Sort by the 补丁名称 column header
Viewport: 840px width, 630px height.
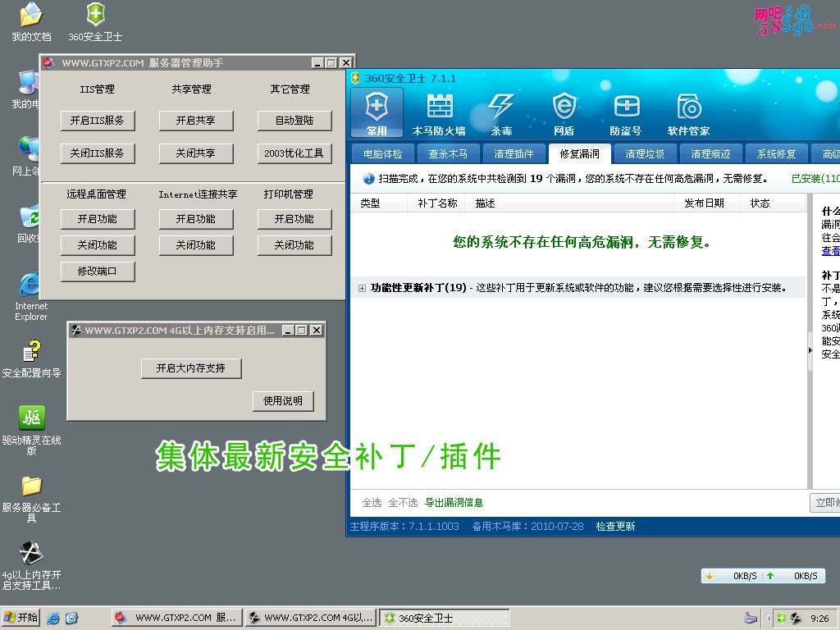(x=438, y=203)
